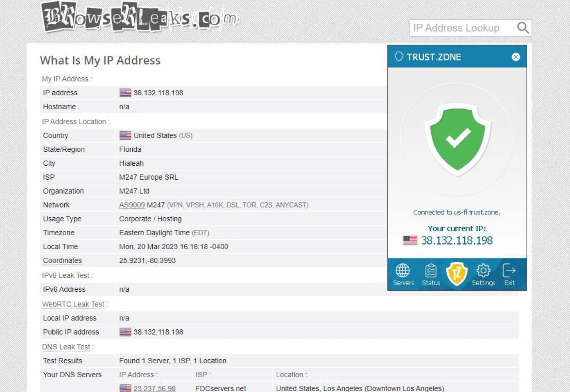
Task: Click the DNS Leak Test heading link
Action: point(66,347)
